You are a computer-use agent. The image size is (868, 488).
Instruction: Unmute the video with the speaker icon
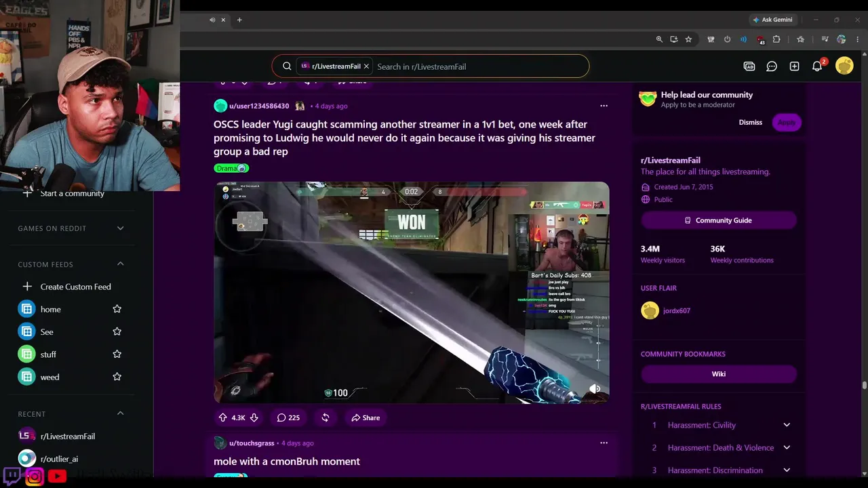594,388
